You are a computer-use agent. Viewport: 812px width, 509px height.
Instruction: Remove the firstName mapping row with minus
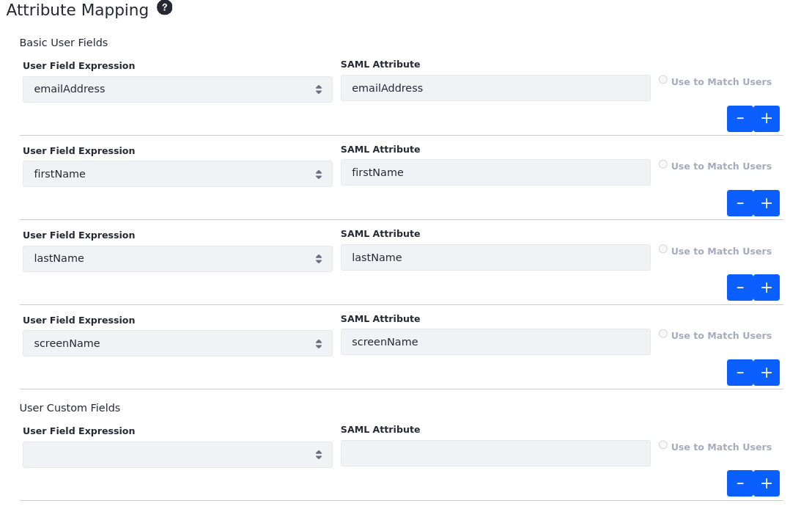pos(740,203)
